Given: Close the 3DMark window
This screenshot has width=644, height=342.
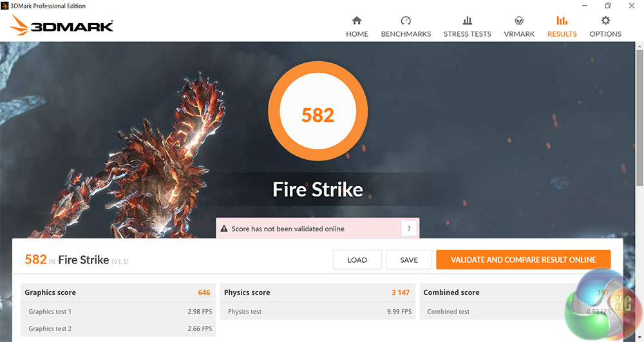Looking at the screenshot, I should pos(632,6).
